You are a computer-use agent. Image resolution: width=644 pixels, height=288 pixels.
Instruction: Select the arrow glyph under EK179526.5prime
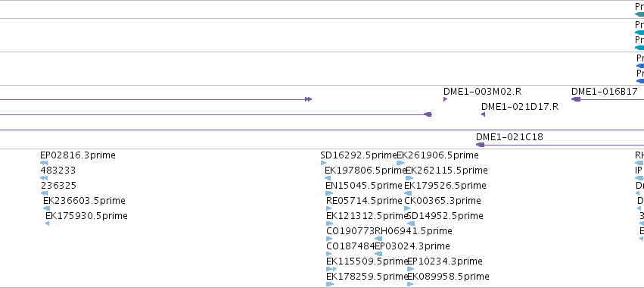click(x=407, y=193)
